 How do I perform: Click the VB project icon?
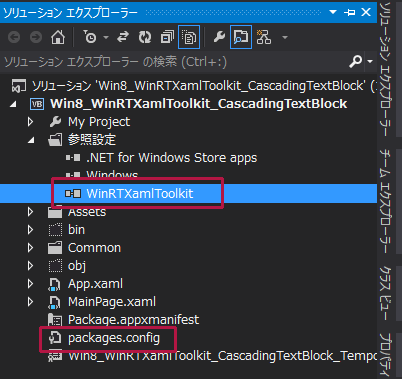point(37,104)
